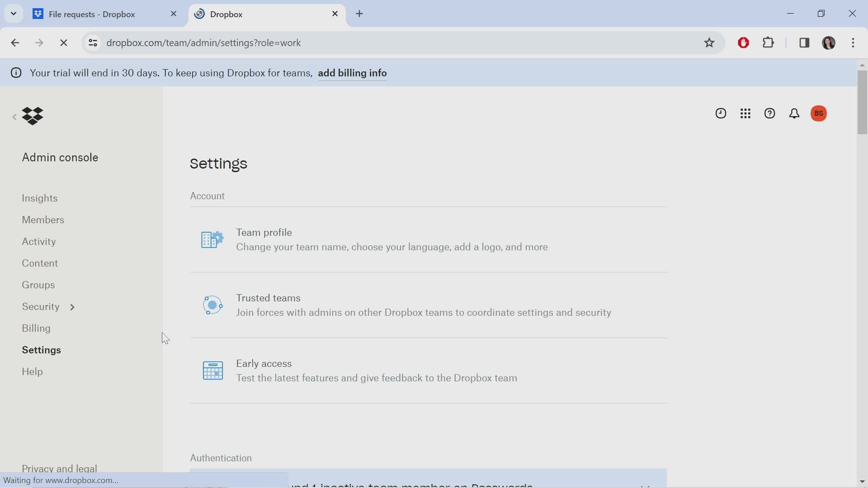Open the notifications bell icon
The height and width of the screenshot is (488, 868).
click(794, 113)
